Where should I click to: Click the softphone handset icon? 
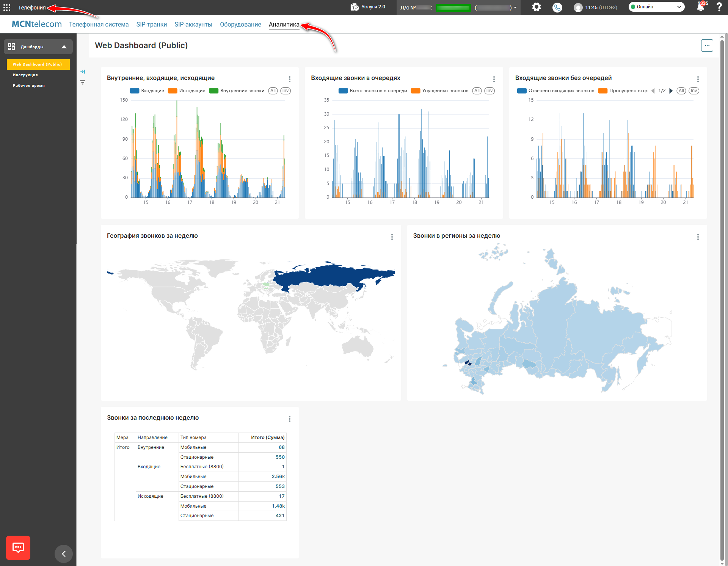click(557, 8)
